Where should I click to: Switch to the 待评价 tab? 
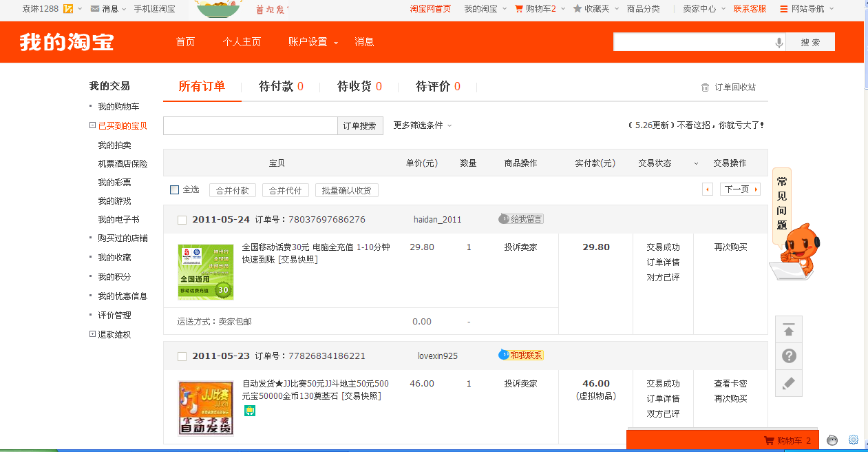[x=438, y=87]
